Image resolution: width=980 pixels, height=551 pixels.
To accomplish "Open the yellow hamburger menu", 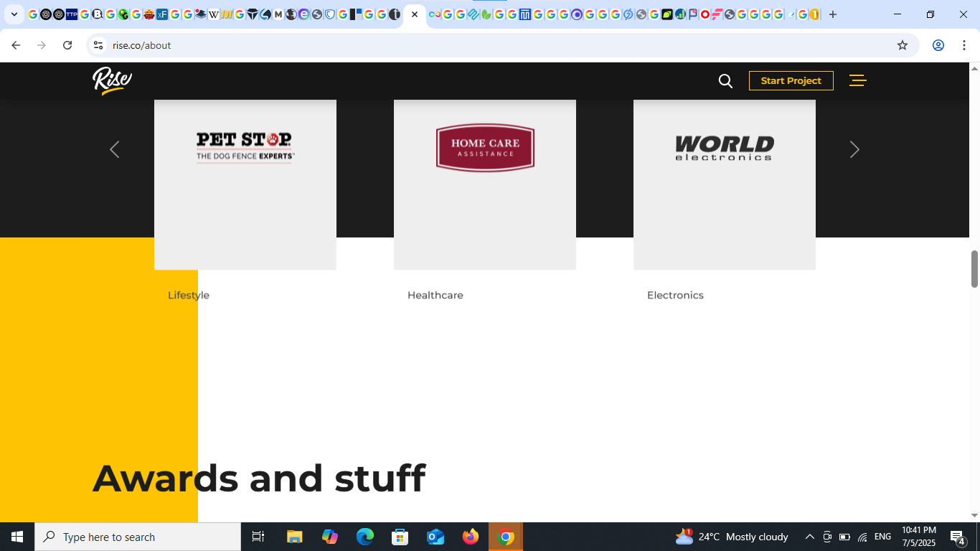I will point(857,80).
